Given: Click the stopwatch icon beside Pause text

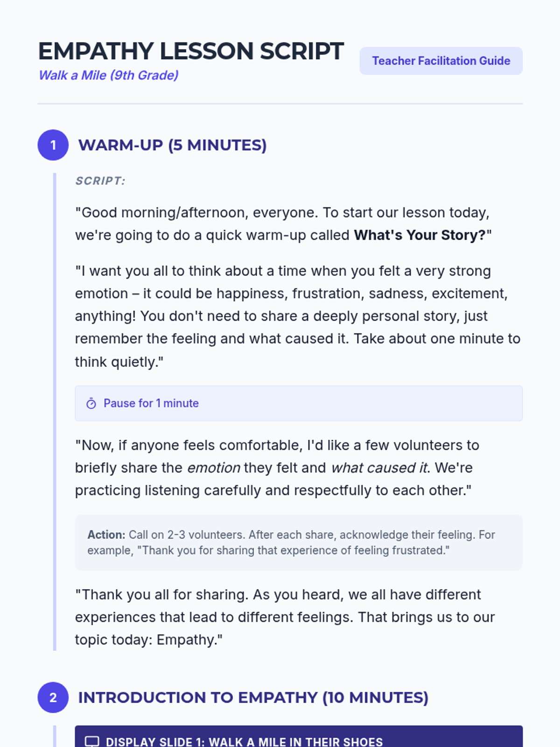Looking at the screenshot, I should coord(91,403).
